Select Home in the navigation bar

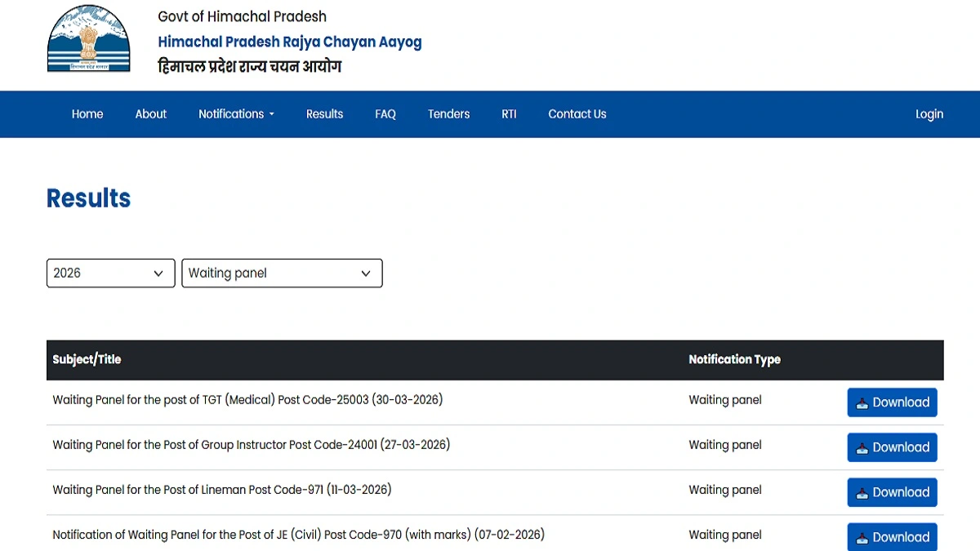tap(87, 113)
